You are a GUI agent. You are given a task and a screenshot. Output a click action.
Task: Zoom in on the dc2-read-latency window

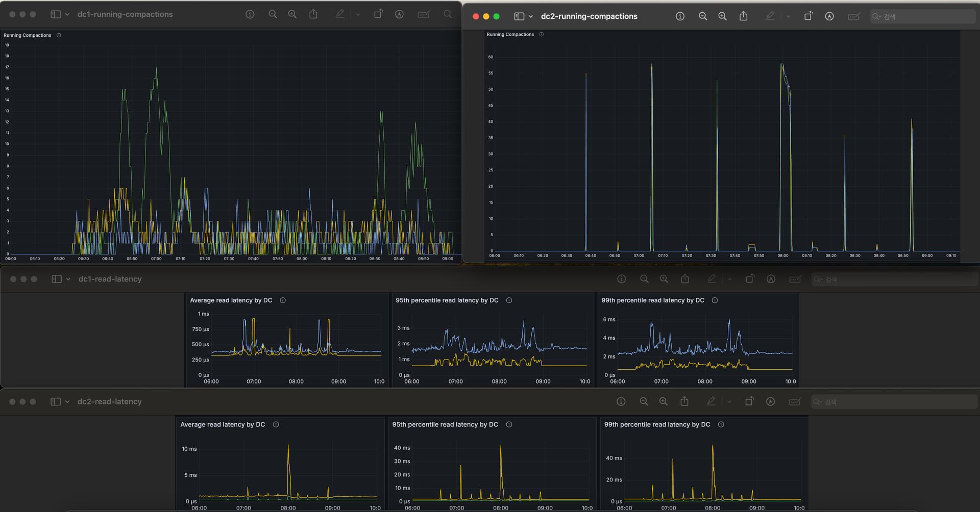[x=663, y=402]
